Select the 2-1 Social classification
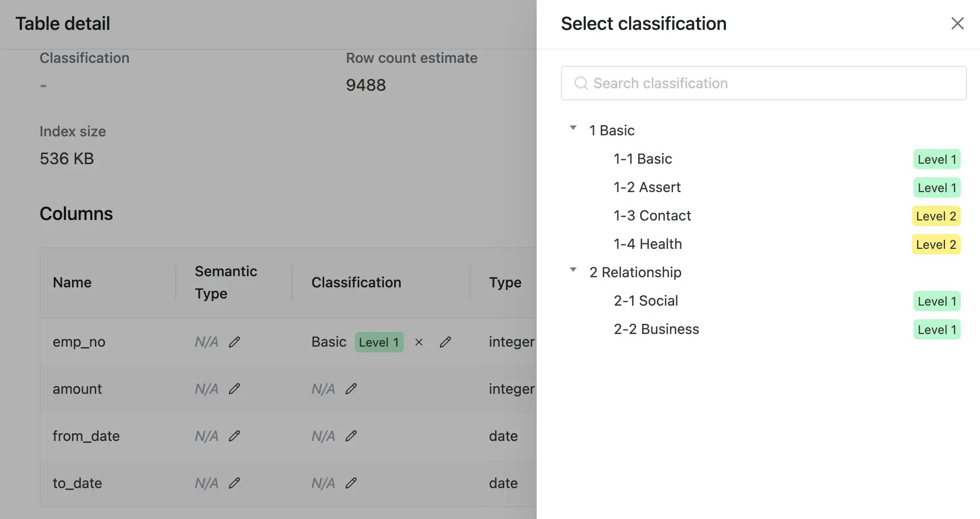Image resolution: width=980 pixels, height=519 pixels. coord(646,301)
